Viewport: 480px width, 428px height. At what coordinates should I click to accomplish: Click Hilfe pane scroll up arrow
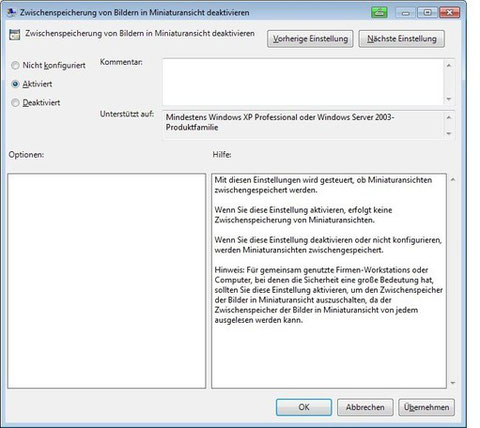pos(453,180)
